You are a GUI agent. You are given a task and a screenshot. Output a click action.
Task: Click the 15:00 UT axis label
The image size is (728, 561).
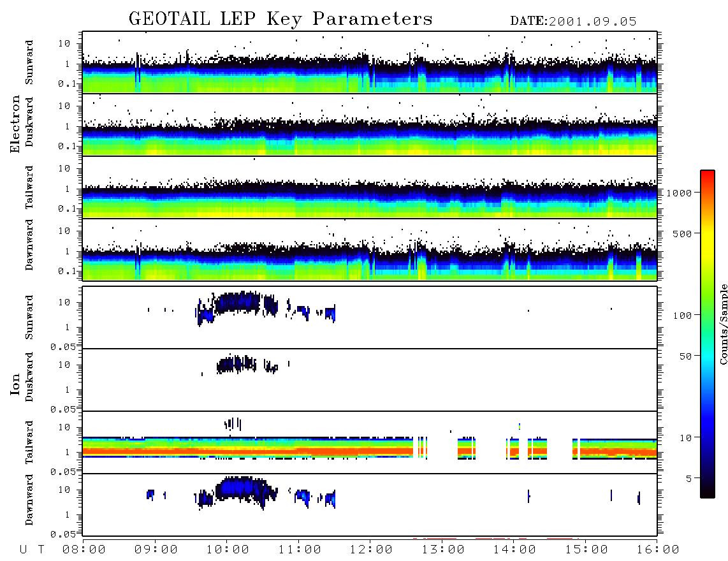(x=586, y=550)
